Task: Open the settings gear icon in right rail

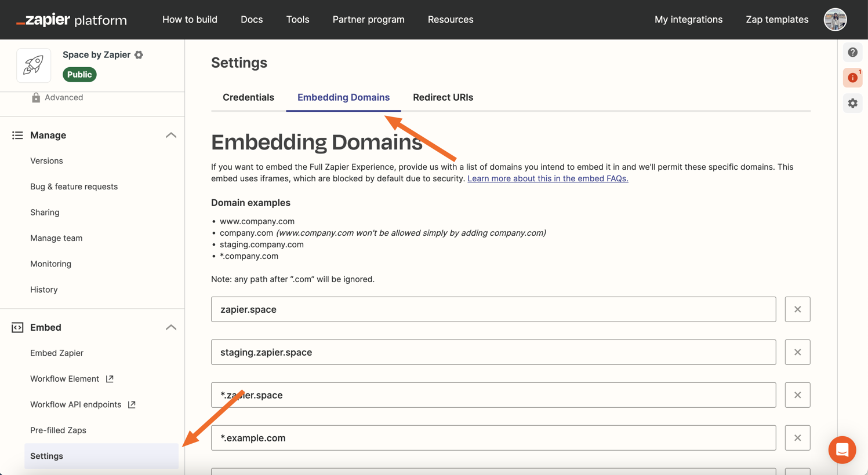Action: [852, 103]
